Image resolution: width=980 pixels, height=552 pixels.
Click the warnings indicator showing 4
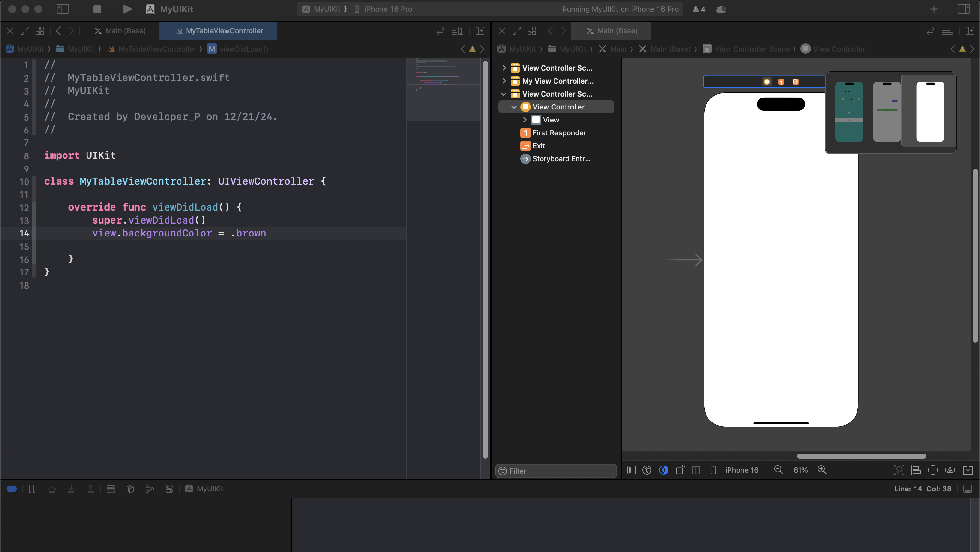pos(698,9)
